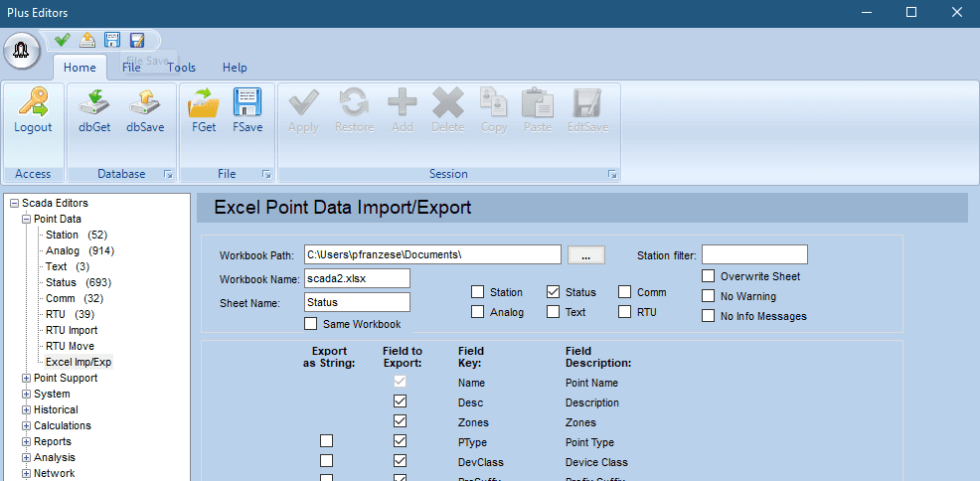Collapse the Point Data tree node
The image size is (980, 481).
pyautogui.click(x=26, y=219)
